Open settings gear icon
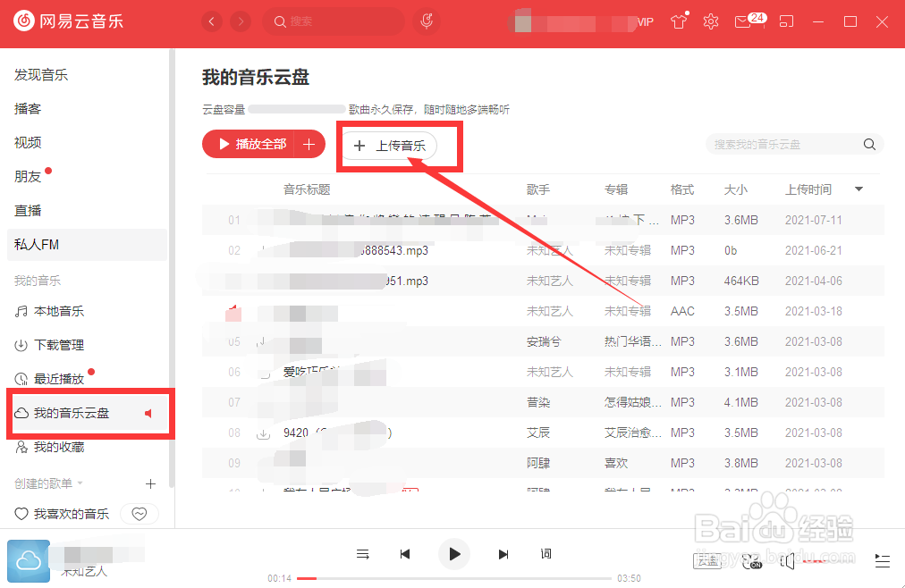 (x=710, y=22)
